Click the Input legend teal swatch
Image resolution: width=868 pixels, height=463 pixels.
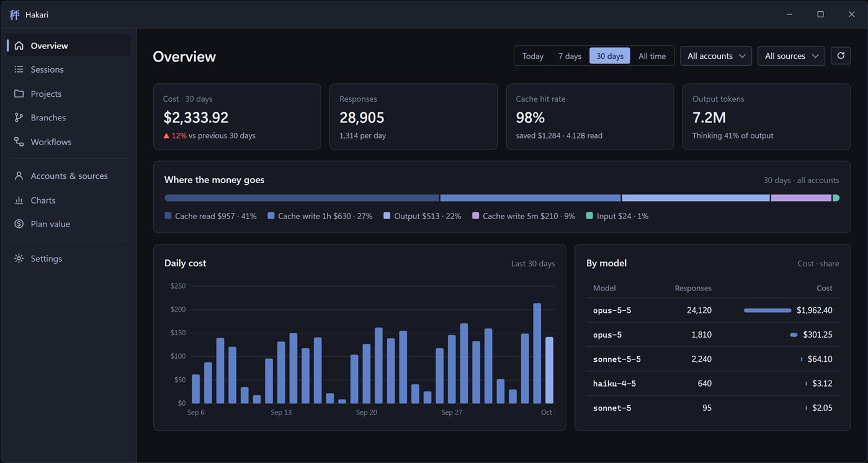(x=589, y=216)
